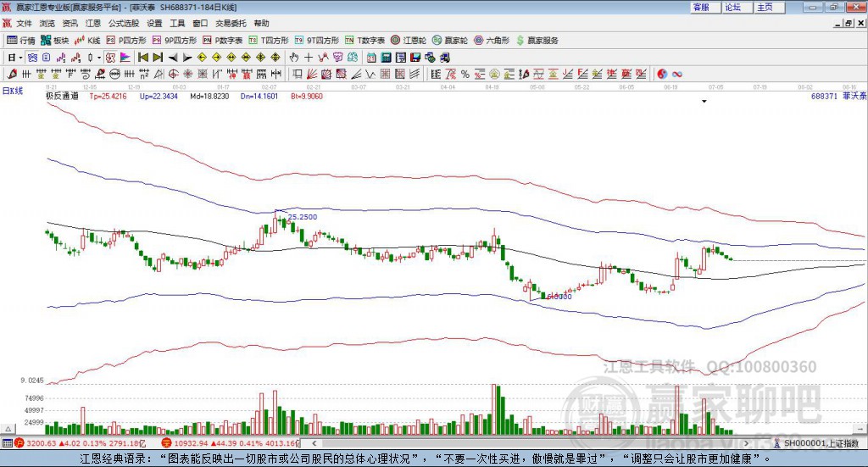Click the angle protractor tool icon

159,74
